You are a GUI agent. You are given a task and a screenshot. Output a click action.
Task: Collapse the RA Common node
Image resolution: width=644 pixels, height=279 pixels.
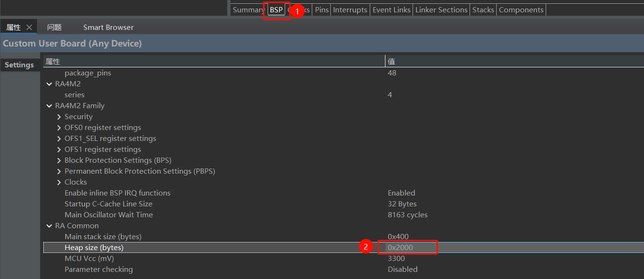(49, 226)
